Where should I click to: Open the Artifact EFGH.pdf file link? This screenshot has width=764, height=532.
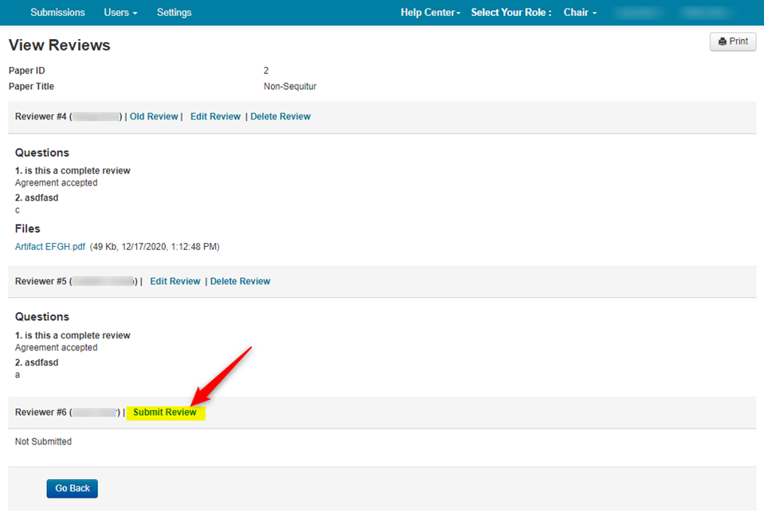tap(50, 247)
